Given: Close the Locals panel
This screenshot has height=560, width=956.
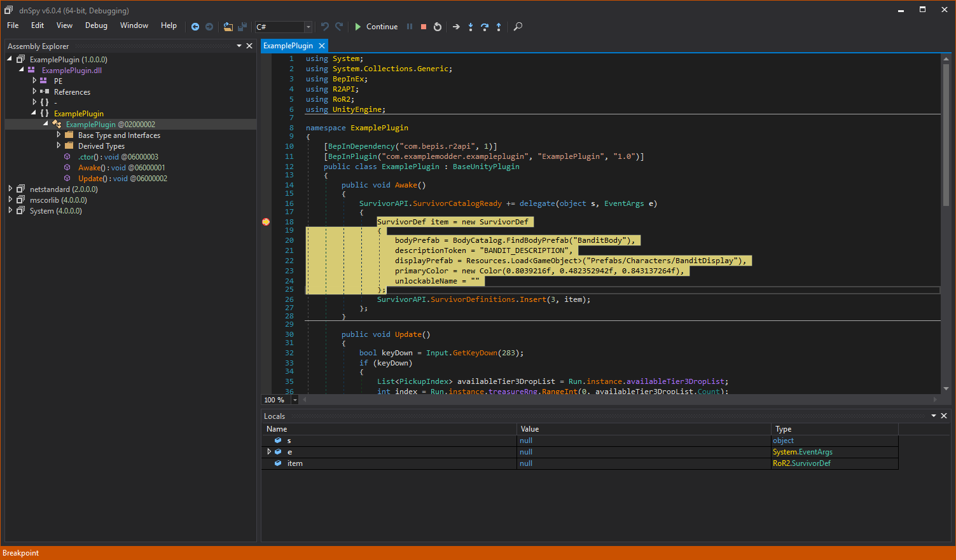Looking at the screenshot, I should 944,416.
